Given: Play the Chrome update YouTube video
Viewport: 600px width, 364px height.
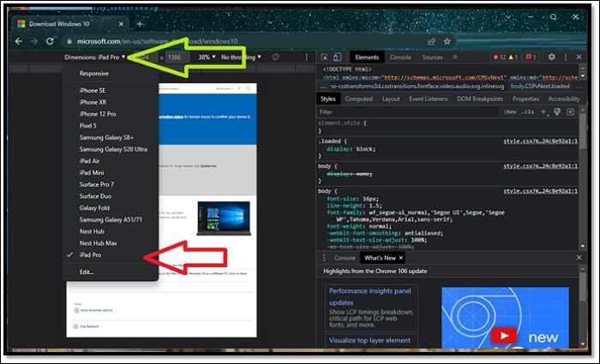Looking at the screenshot, I should tap(503, 336).
